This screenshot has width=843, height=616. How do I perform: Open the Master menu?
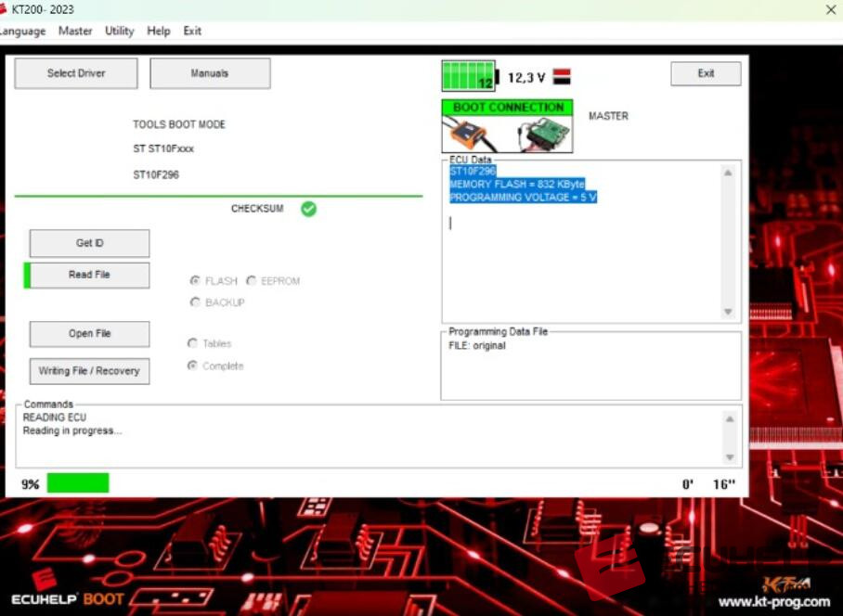coord(75,32)
